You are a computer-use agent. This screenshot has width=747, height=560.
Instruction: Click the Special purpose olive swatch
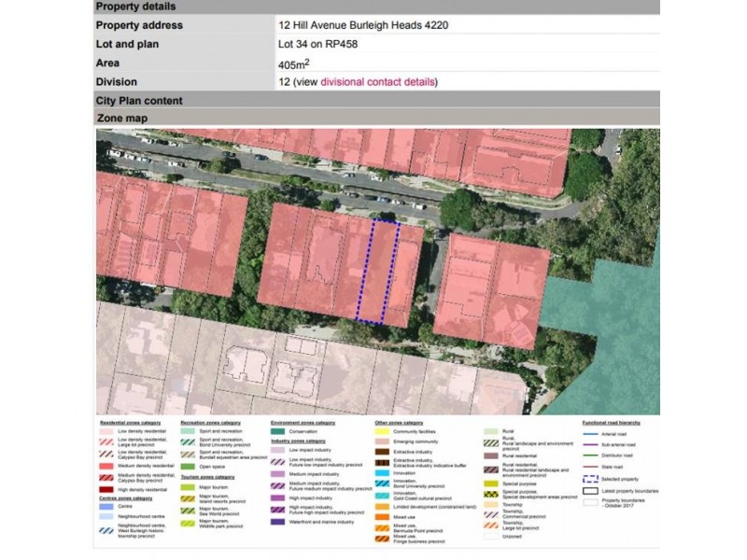(491, 483)
